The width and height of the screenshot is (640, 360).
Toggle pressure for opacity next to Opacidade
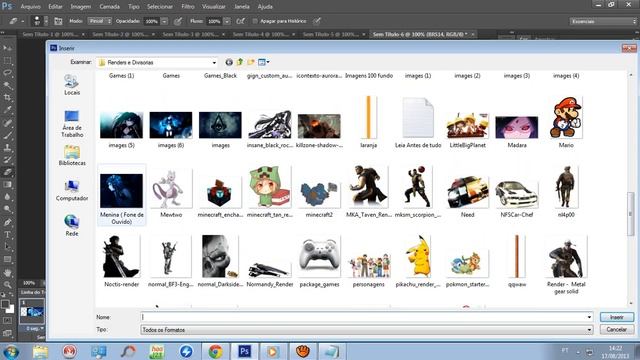click(178, 21)
